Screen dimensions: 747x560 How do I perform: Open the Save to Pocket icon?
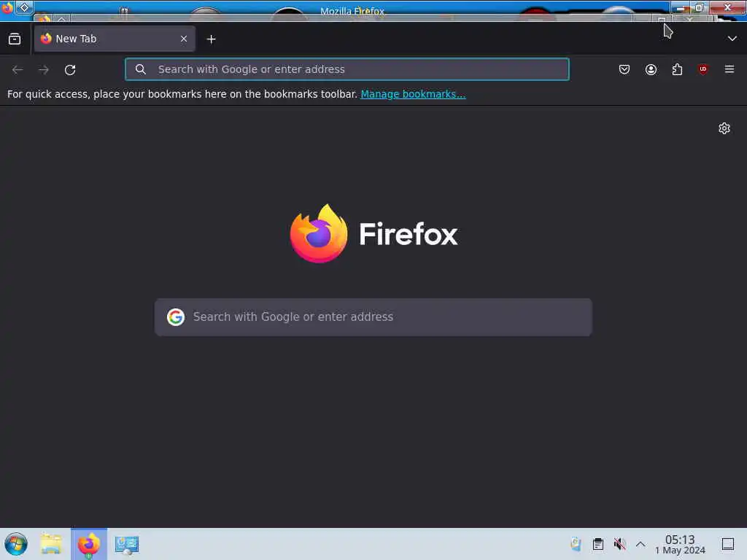[624, 69]
